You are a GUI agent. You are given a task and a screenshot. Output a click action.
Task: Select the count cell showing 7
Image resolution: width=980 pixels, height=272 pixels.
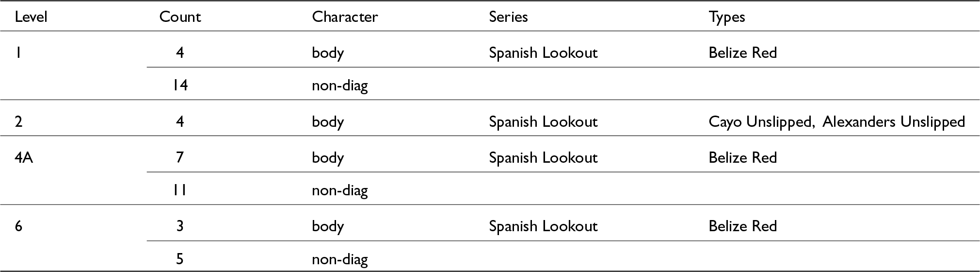[180, 157]
